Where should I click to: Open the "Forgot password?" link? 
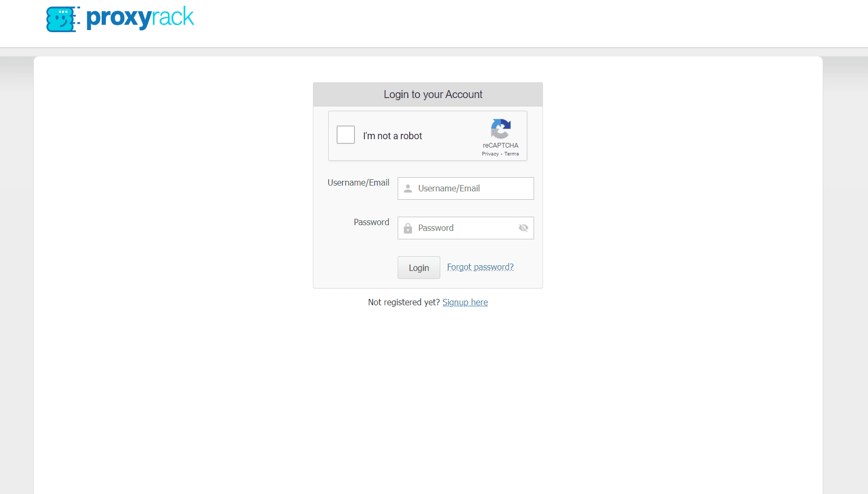[480, 267]
